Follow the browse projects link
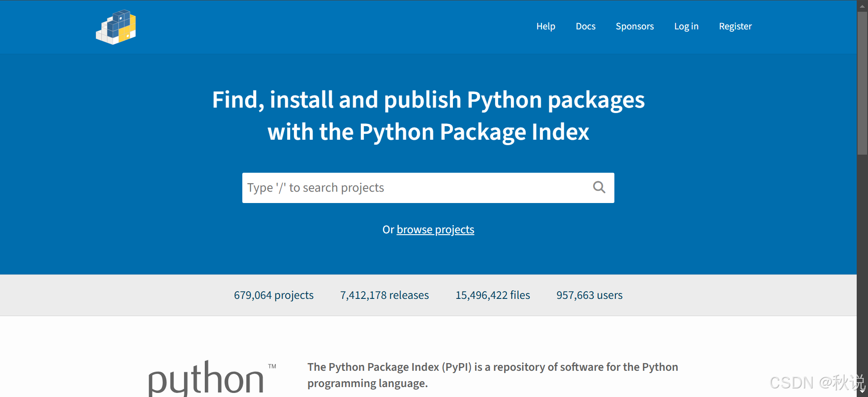 tap(435, 230)
